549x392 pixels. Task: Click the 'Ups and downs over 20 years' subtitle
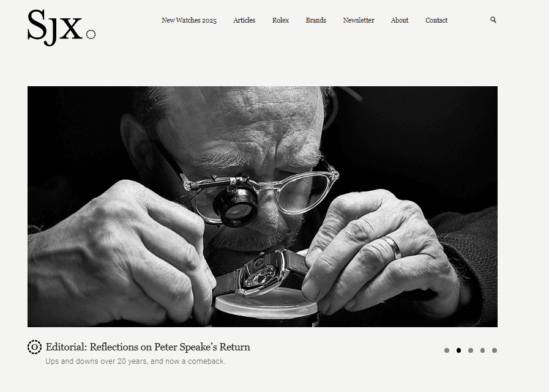point(135,361)
